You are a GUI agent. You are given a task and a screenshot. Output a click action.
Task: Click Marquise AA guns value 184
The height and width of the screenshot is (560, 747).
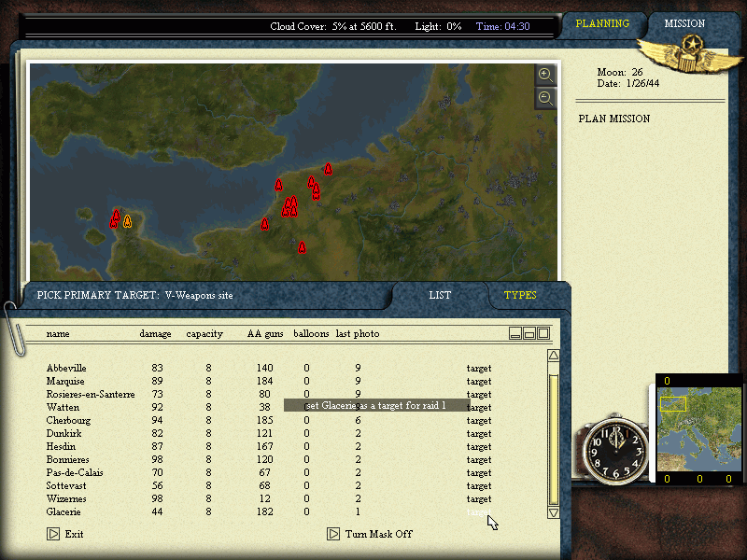264,382
